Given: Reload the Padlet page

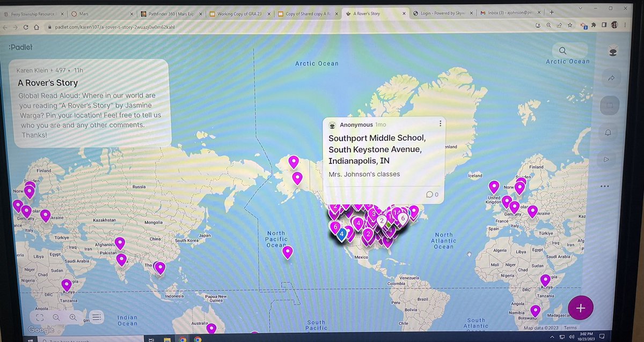Looking at the screenshot, I should click(25, 27).
